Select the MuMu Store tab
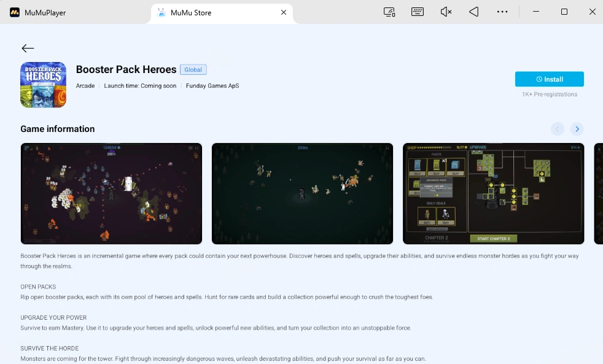 point(222,13)
